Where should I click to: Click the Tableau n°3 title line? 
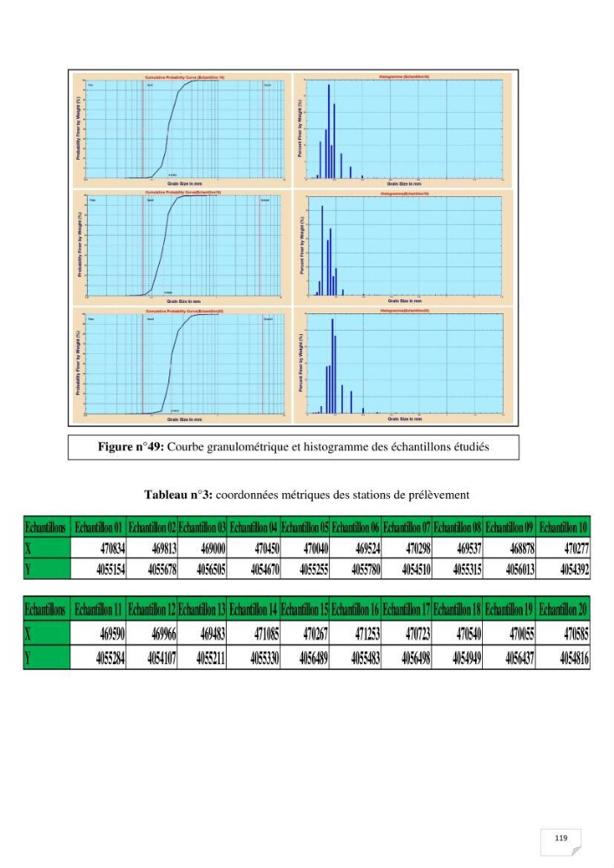click(x=307, y=495)
